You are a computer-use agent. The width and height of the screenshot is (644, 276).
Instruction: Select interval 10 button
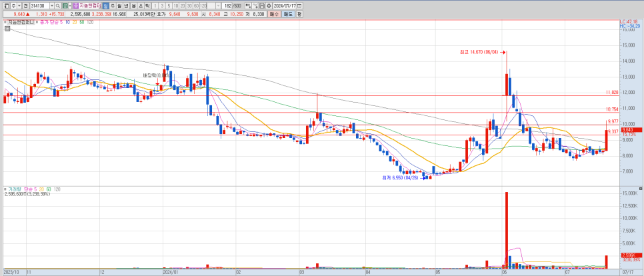click(176, 6)
